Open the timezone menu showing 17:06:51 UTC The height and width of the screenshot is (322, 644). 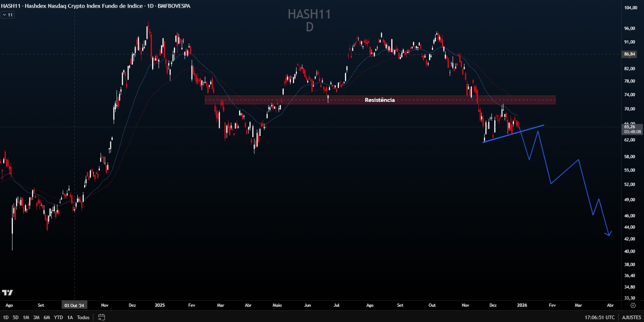599,318
